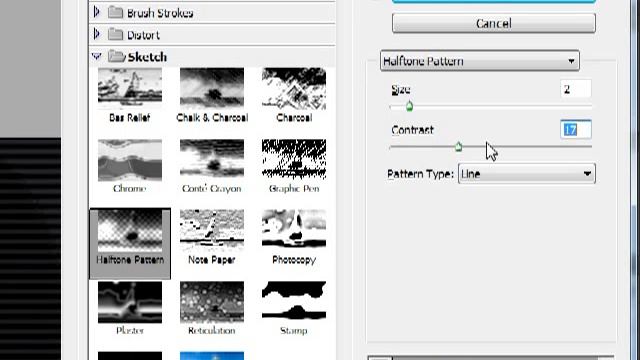Click the Size label text
Viewport: 640px width, 360px height.
(400, 89)
